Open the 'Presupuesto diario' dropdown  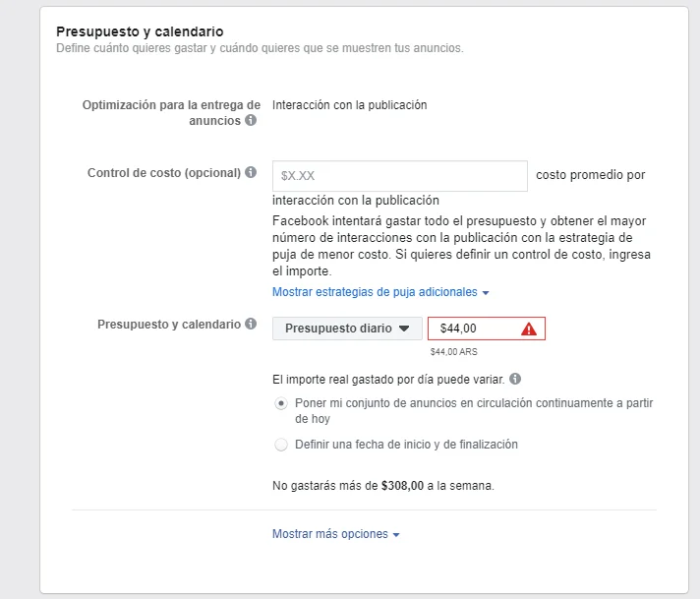(x=347, y=329)
